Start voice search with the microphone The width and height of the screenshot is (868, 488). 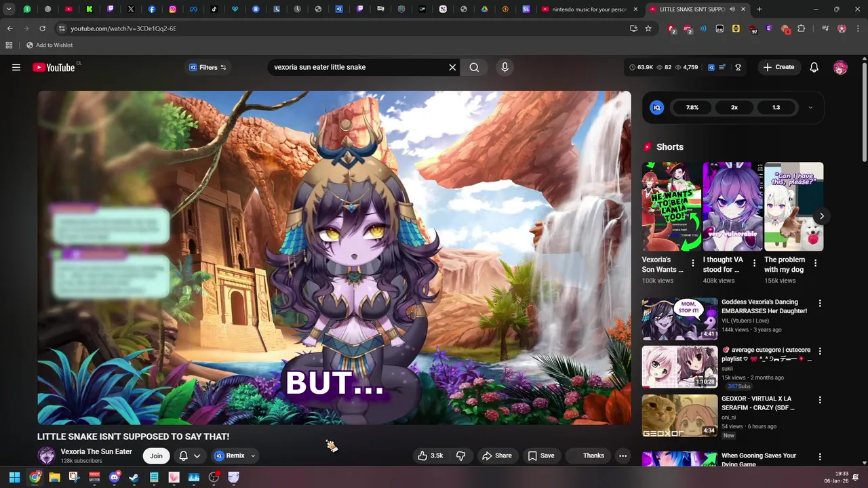coord(505,67)
